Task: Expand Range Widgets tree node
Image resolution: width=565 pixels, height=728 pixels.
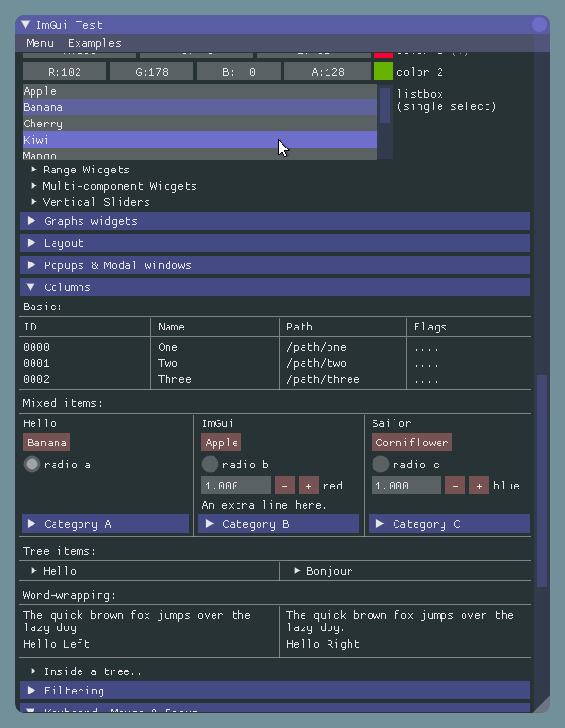Action: 80,170
